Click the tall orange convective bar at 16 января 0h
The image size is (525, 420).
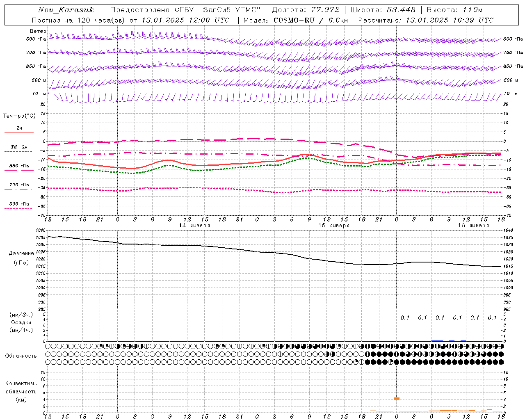pos(396,398)
